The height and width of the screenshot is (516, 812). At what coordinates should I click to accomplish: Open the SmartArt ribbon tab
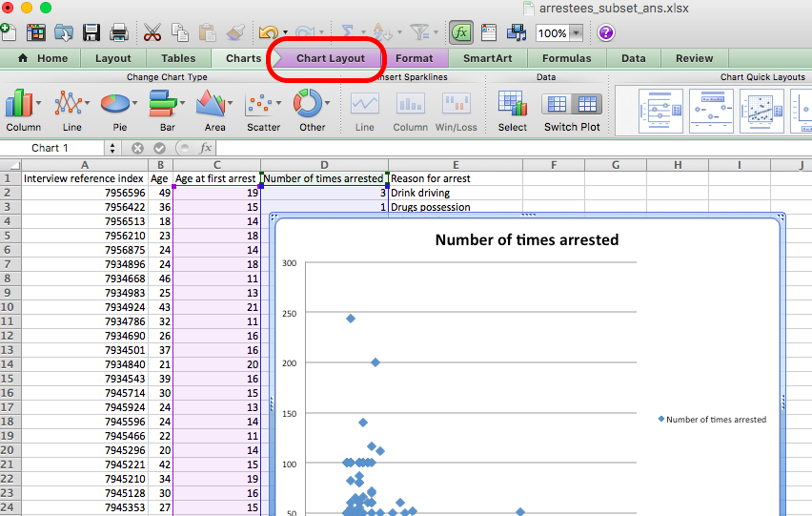tap(487, 58)
